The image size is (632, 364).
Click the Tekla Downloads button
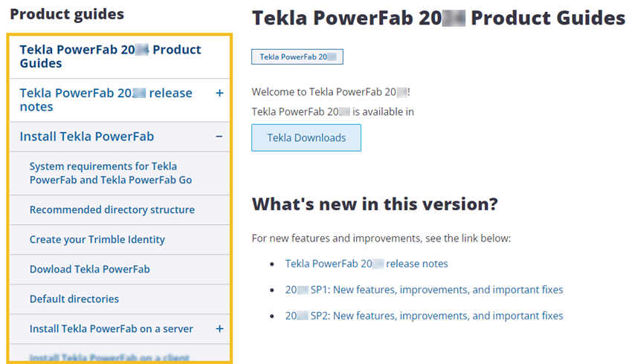(306, 137)
